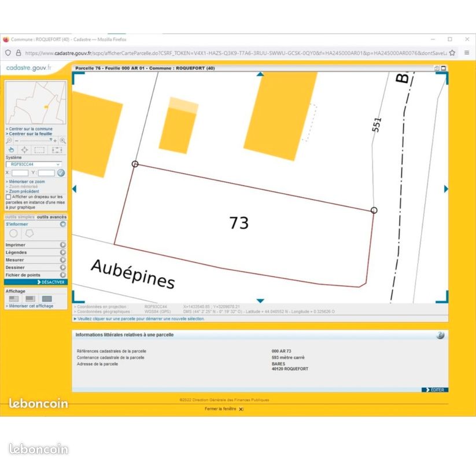Choose the polygon selection info tool
The width and height of the screenshot is (476, 463).
coord(29,233)
